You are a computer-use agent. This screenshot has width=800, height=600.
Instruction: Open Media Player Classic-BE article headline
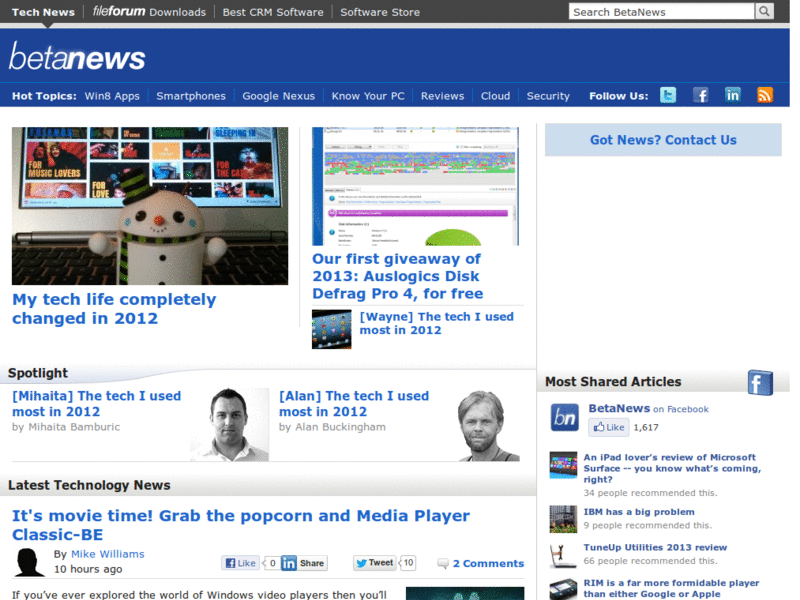(241, 525)
